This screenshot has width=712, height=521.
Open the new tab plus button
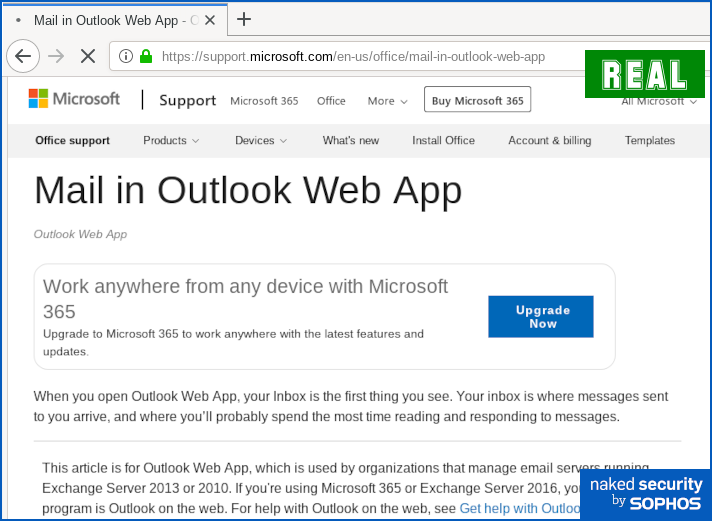coord(244,19)
